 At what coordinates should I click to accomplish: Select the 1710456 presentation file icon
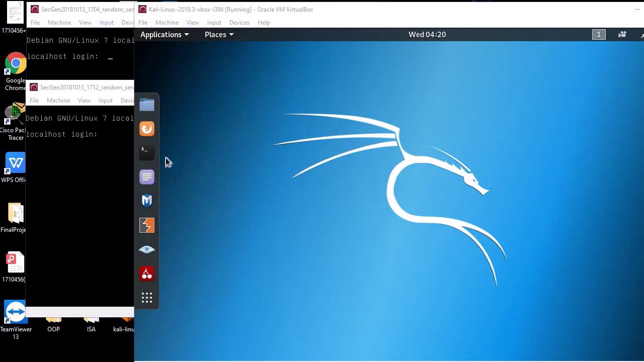(15, 267)
